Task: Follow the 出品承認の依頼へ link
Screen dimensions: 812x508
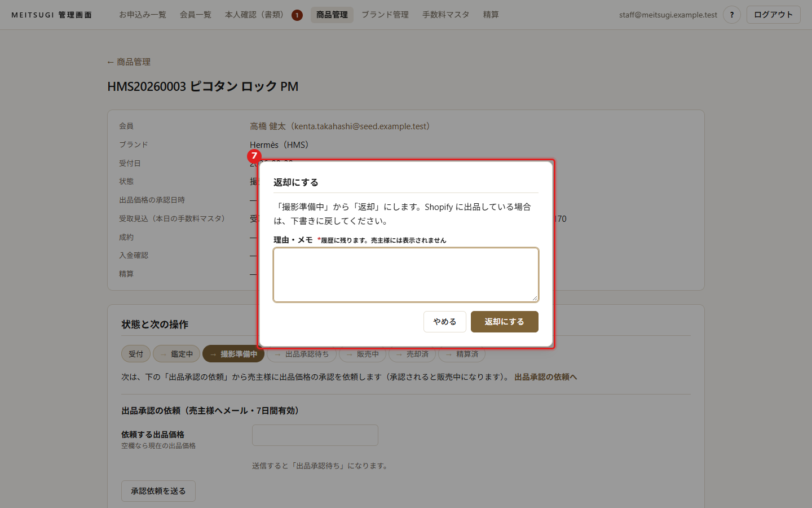Action: tap(546, 377)
